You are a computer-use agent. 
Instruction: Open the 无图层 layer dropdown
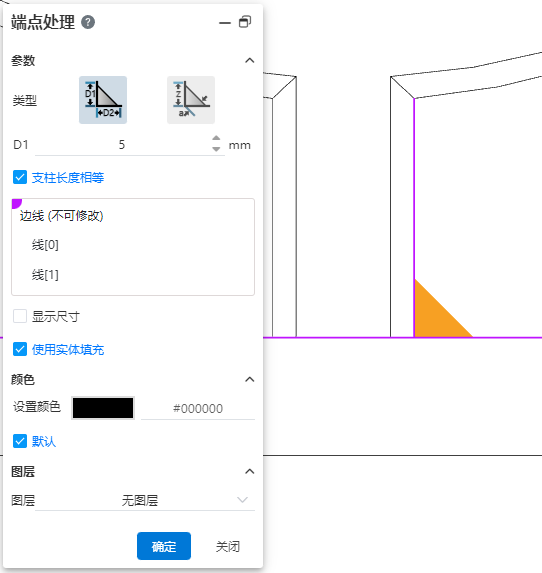pyautogui.click(x=145, y=500)
